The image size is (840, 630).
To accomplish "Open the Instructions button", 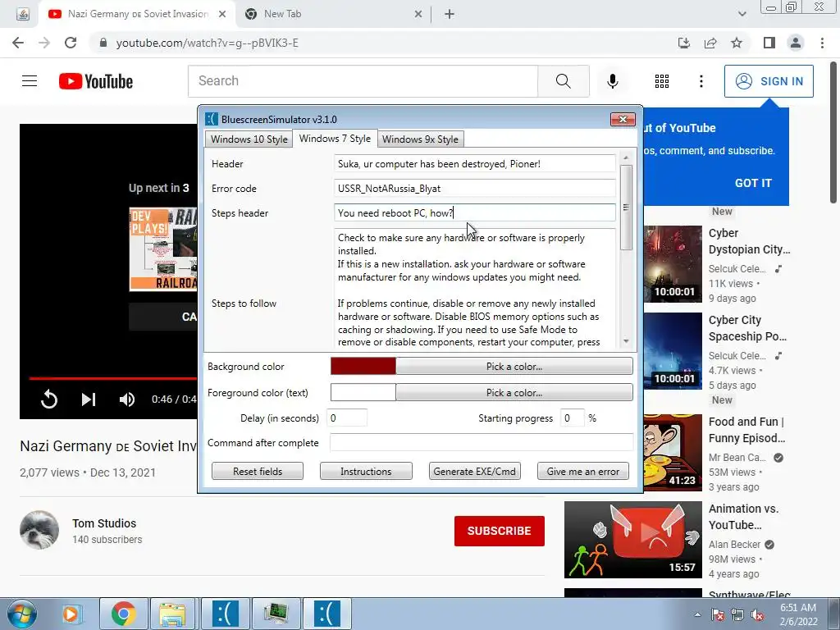I will pyautogui.click(x=366, y=472).
